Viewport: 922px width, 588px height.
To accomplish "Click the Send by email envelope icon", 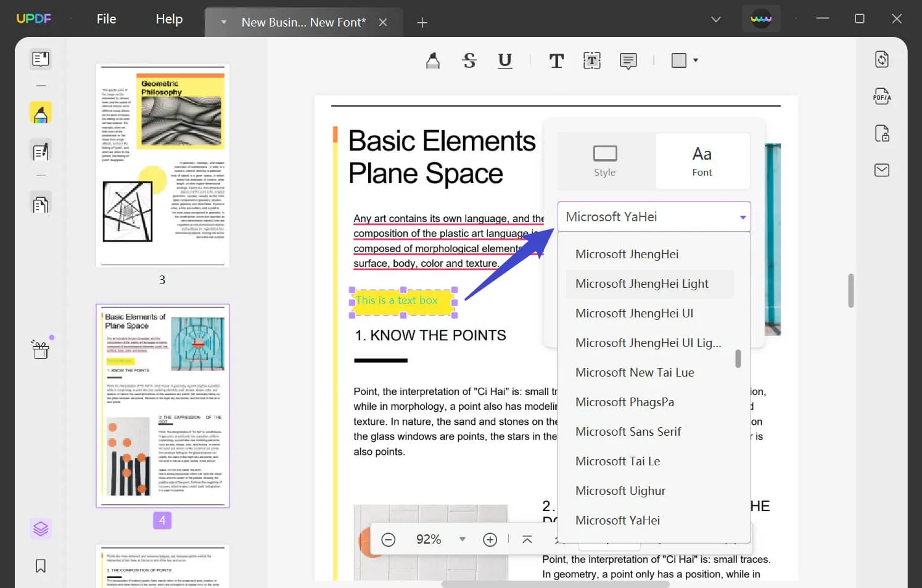I will [882, 170].
